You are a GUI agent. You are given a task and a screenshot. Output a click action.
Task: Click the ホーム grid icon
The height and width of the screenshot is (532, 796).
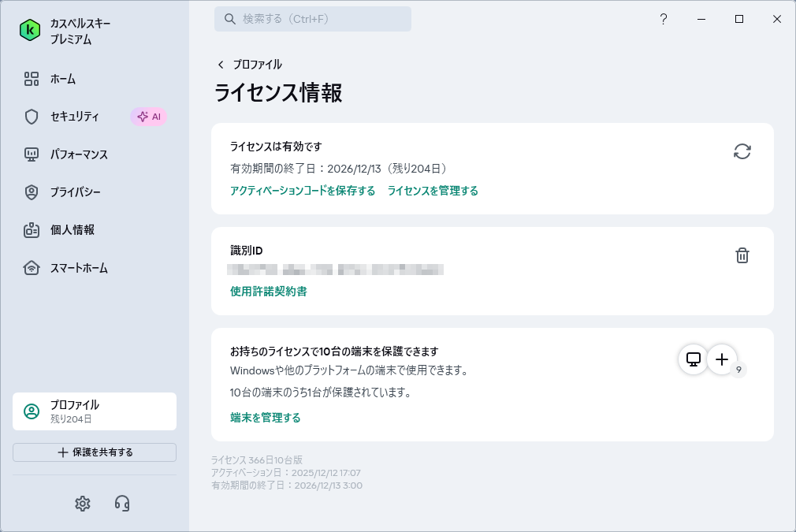tap(32, 79)
